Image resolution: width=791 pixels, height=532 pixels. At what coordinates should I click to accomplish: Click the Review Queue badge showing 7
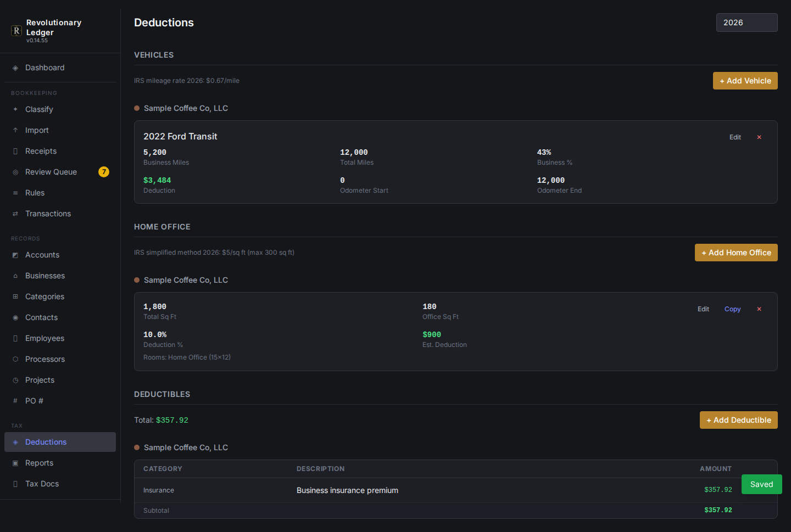104,172
